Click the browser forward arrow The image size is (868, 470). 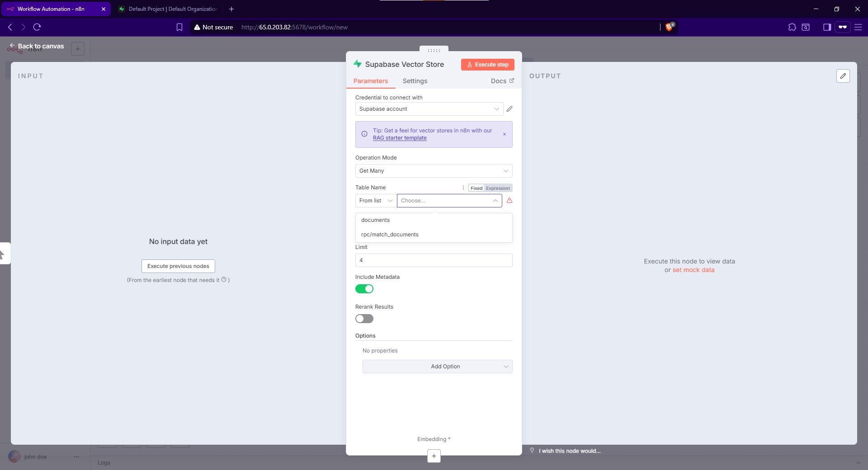[x=24, y=27]
